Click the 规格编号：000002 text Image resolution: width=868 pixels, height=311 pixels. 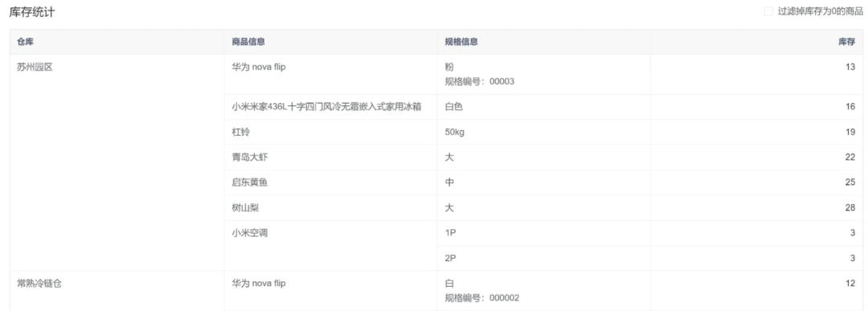pos(482,298)
